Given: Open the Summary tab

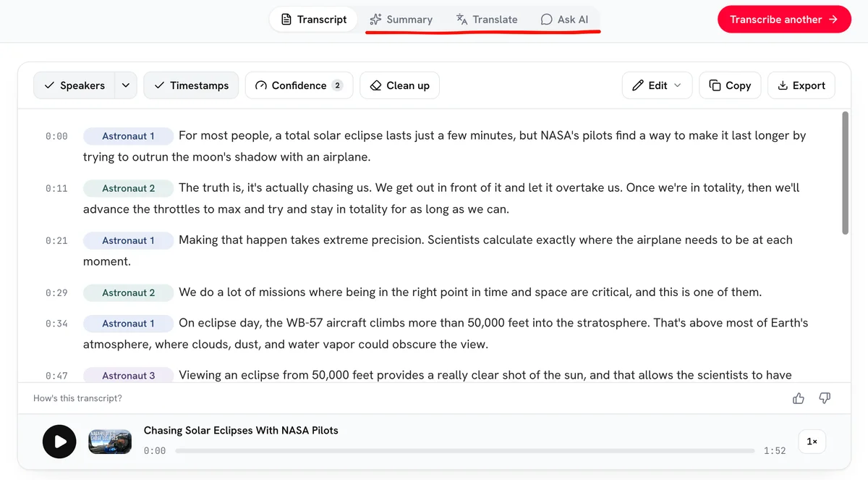Looking at the screenshot, I should pyautogui.click(x=401, y=20).
